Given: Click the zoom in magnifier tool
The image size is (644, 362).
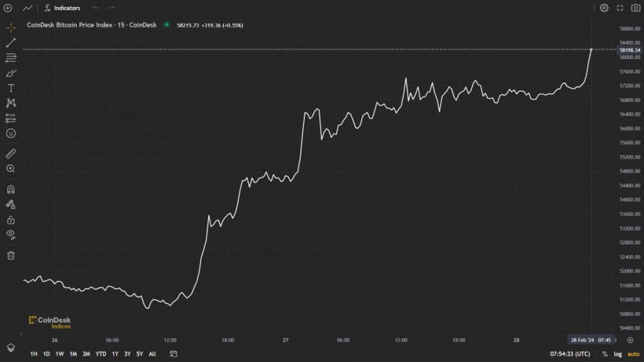Looking at the screenshot, I should [11, 168].
